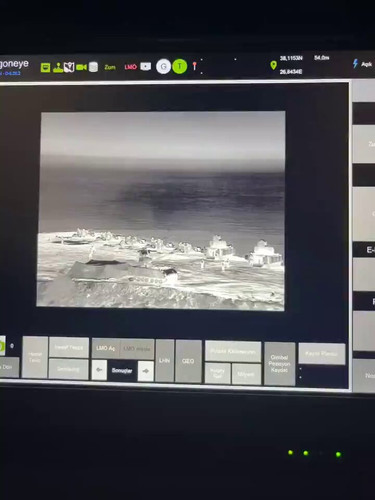Screen dimensions: 375x500
Task: Click the Gimbal Pozisyon Kaydet button
Action: [280, 364]
